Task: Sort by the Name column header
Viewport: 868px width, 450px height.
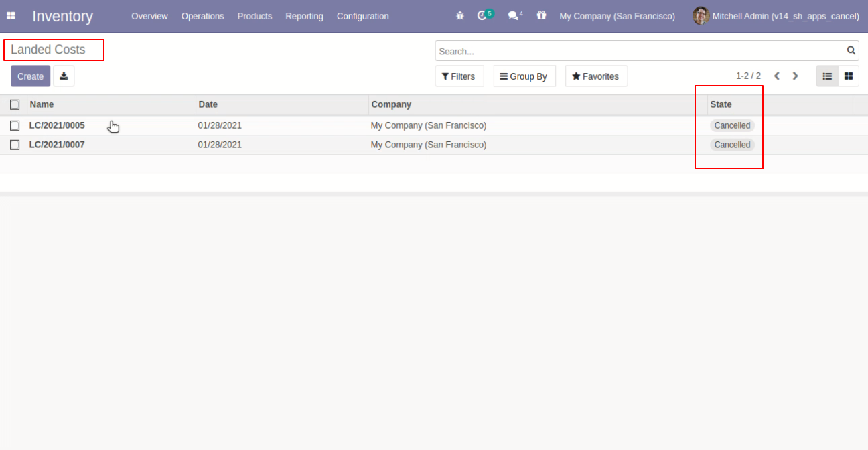Action: click(x=111, y=104)
